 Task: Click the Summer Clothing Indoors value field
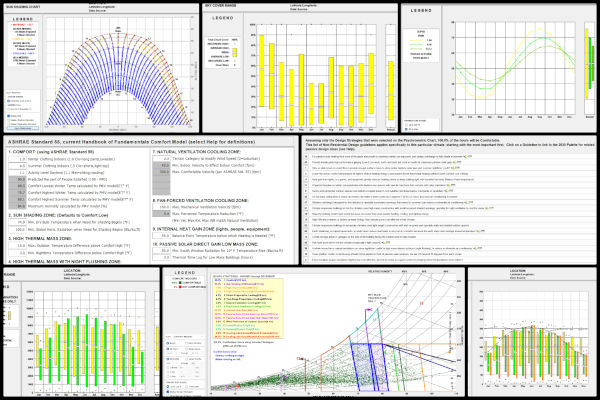click(19, 165)
